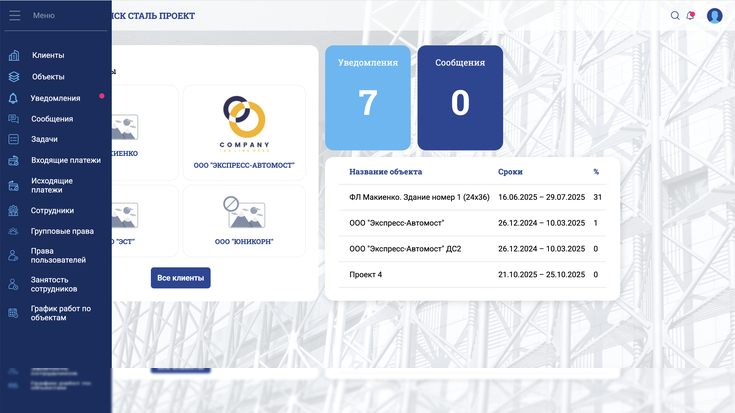The image size is (735, 413).
Task: Click the Сотрудники icon
Action: 13,210
